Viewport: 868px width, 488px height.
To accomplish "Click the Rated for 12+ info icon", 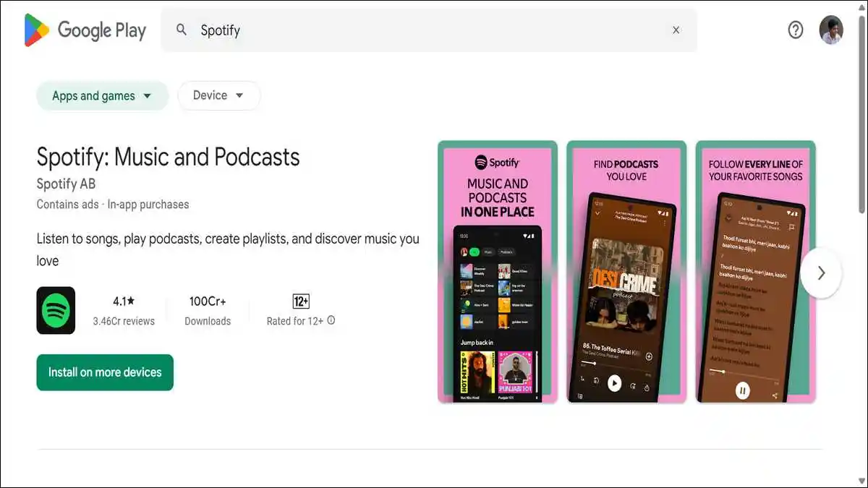I will [331, 320].
